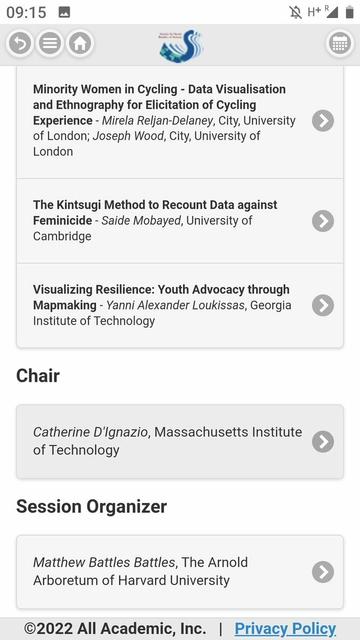The image size is (360, 640).
Task: Tap Catherine D'Ignazio chair entry
Action: 180,441
